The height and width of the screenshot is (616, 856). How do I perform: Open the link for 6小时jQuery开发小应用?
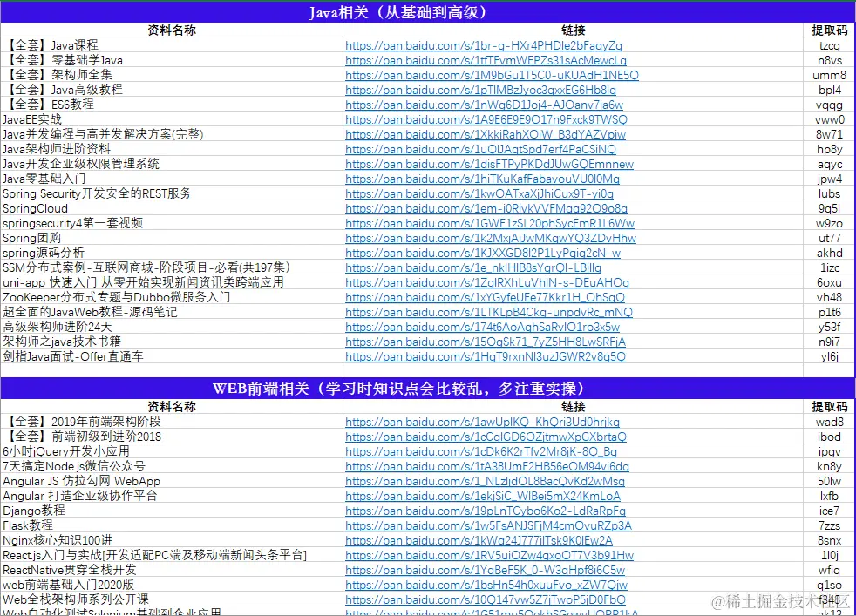click(481, 452)
